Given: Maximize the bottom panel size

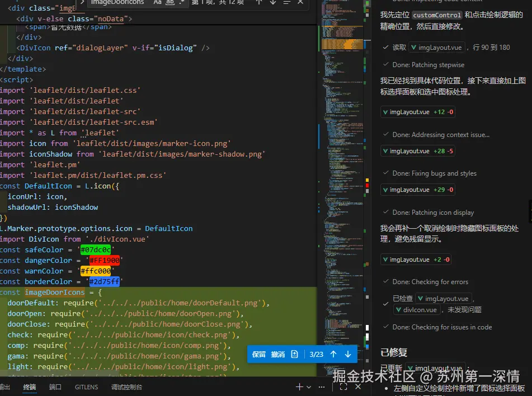Looking at the screenshot, I should point(343,386).
